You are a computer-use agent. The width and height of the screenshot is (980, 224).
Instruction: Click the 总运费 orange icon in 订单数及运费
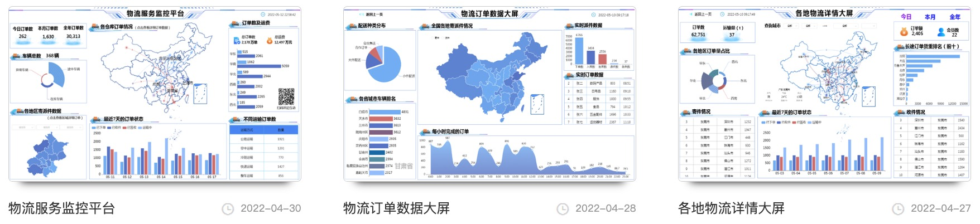(270, 40)
